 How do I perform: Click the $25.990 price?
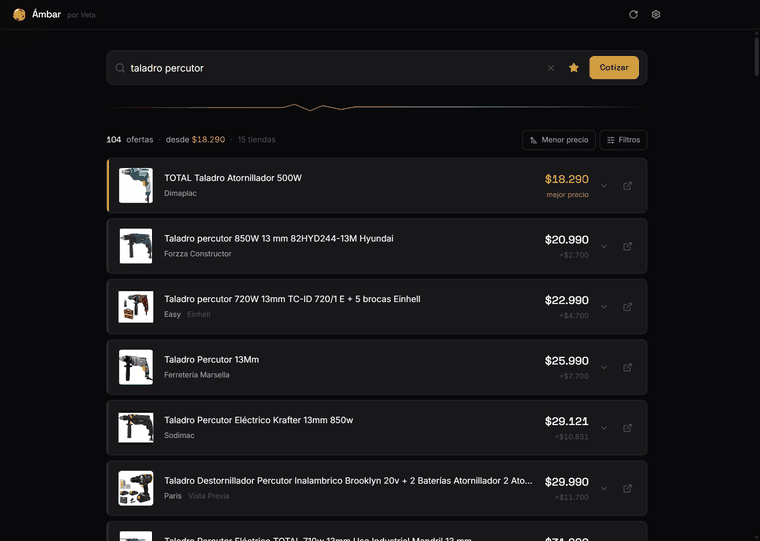567,361
